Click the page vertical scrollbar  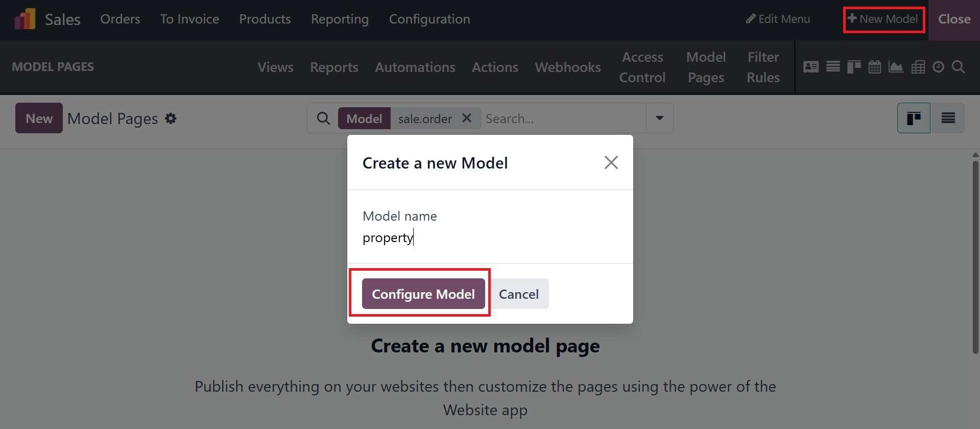975,255
